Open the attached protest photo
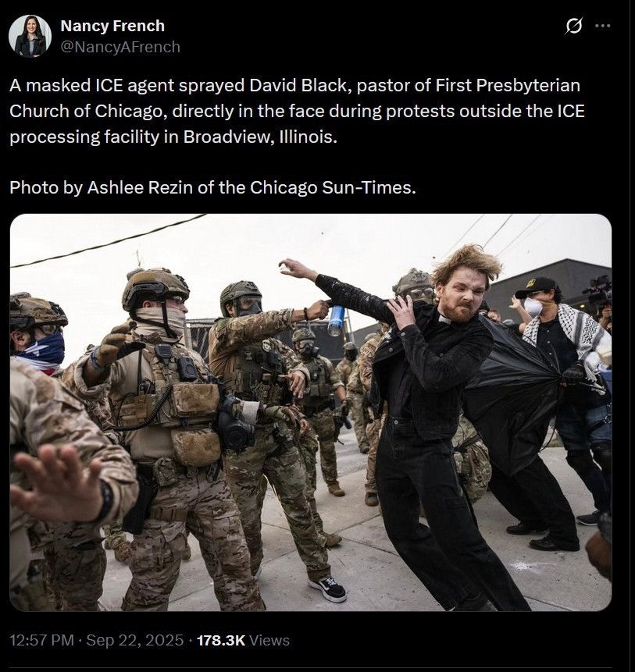The image size is (635, 672). 310,412
